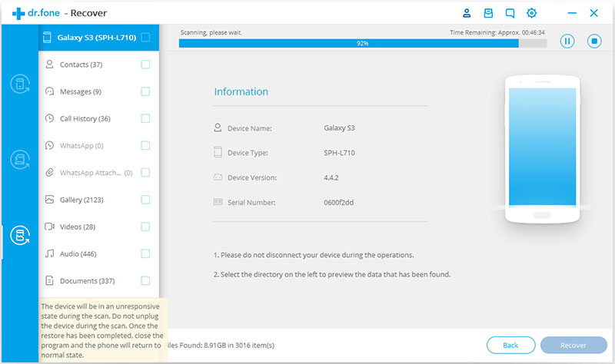Show the Videos (28) category
This screenshot has height=364, width=615.
coord(77,227)
